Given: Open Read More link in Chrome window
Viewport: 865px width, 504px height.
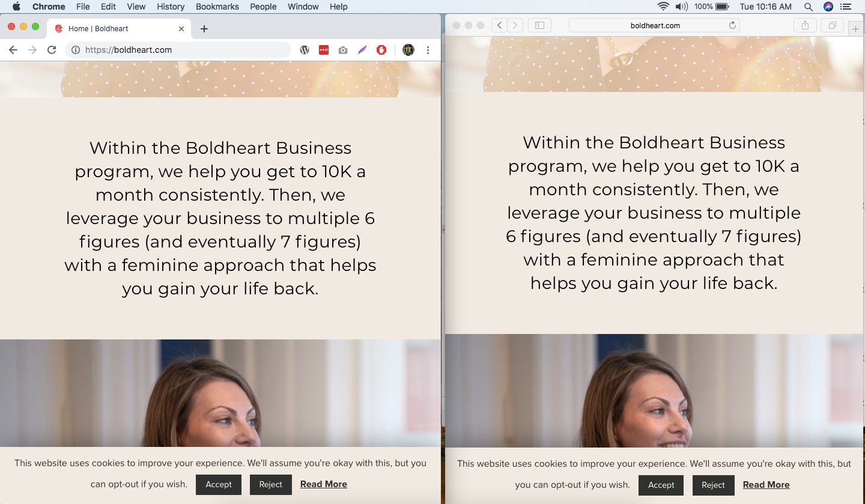Looking at the screenshot, I should (324, 484).
